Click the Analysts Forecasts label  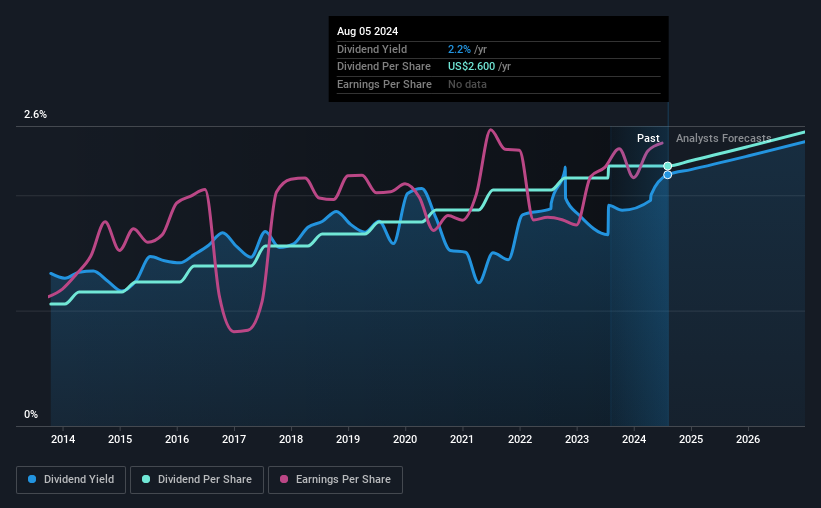coord(724,138)
